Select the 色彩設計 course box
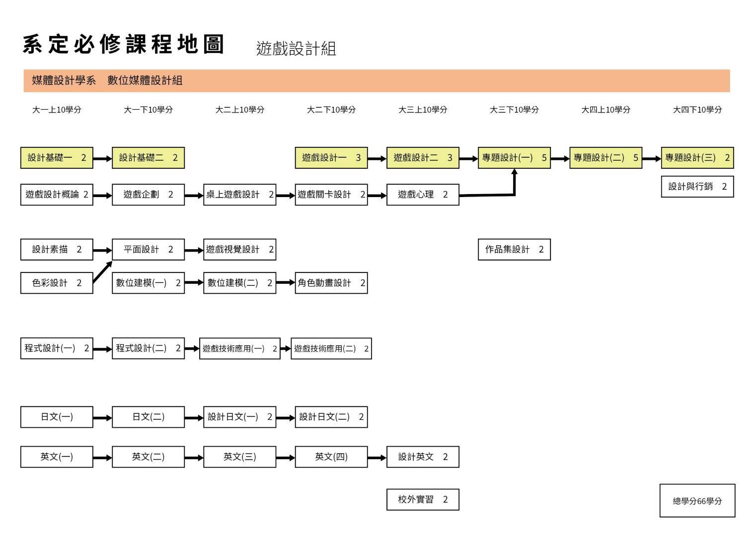Viewport: 756px width, 534px height. pyautogui.click(x=57, y=283)
